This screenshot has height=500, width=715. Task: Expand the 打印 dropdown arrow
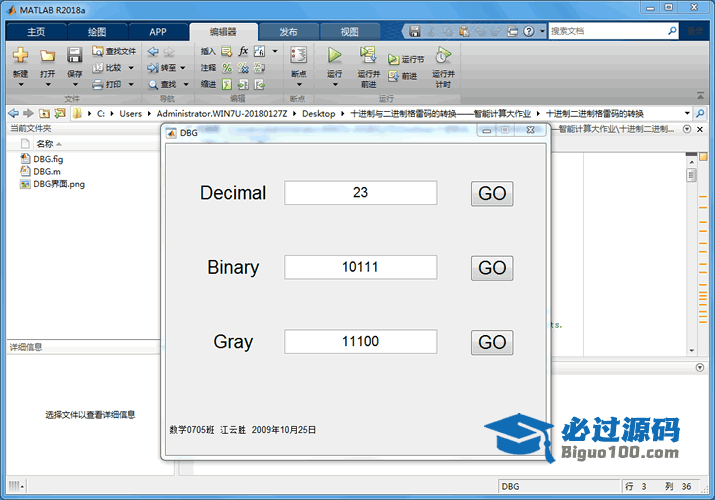(131, 84)
